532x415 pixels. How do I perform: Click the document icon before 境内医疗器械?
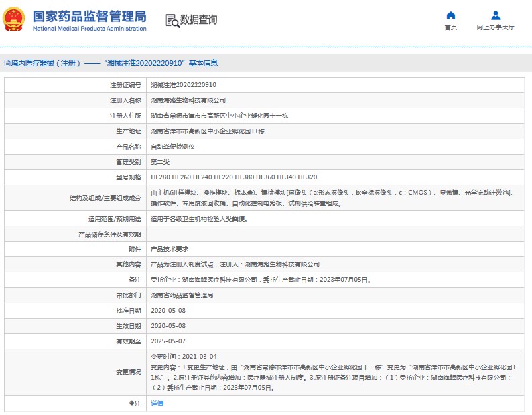pyautogui.click(x=7, y=63)
